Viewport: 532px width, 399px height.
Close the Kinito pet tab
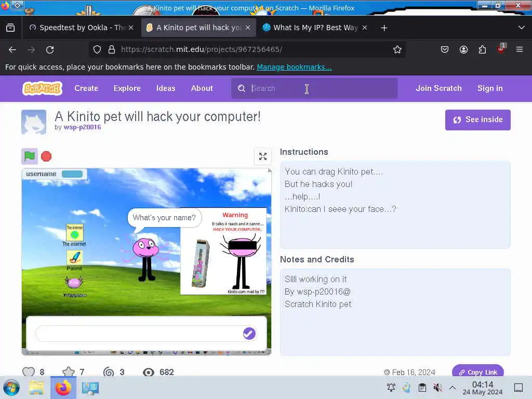coord(248,28)
